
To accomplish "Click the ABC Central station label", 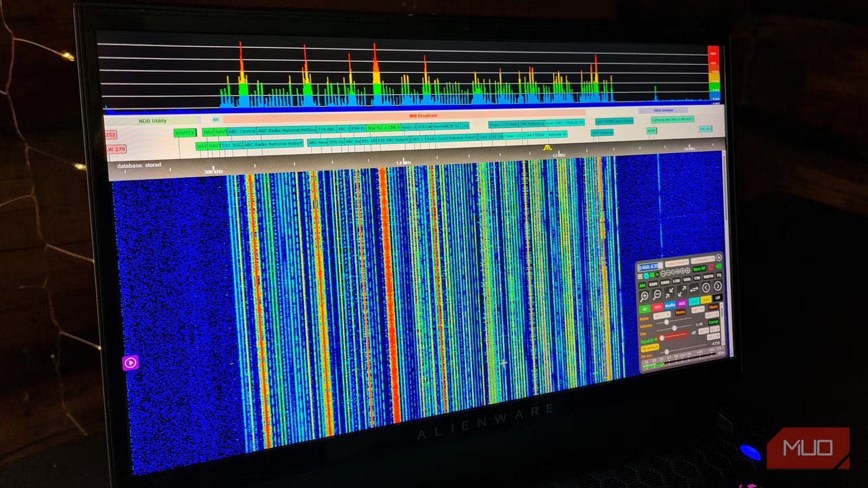I will pyautogui.click(x=242, y=131).
